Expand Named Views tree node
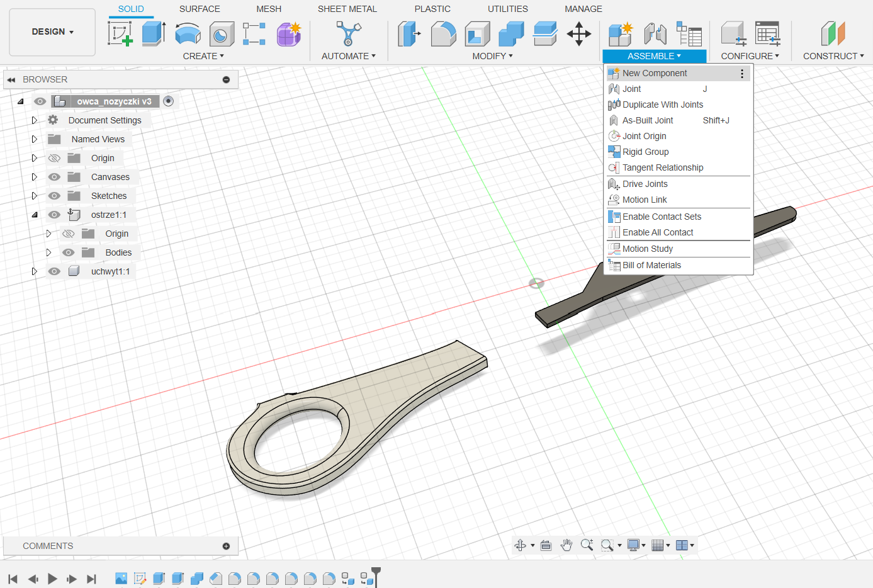 point(35,139)
